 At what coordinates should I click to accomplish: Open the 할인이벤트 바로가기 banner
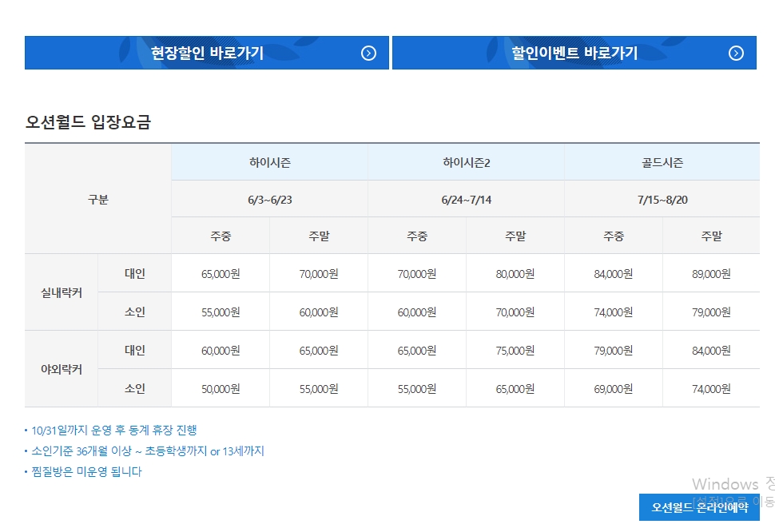(574, 53)
